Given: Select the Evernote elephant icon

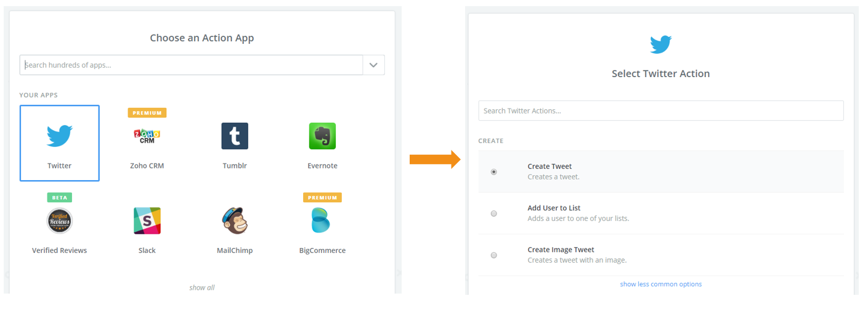Looking at the screenshot, I should 322,136.
